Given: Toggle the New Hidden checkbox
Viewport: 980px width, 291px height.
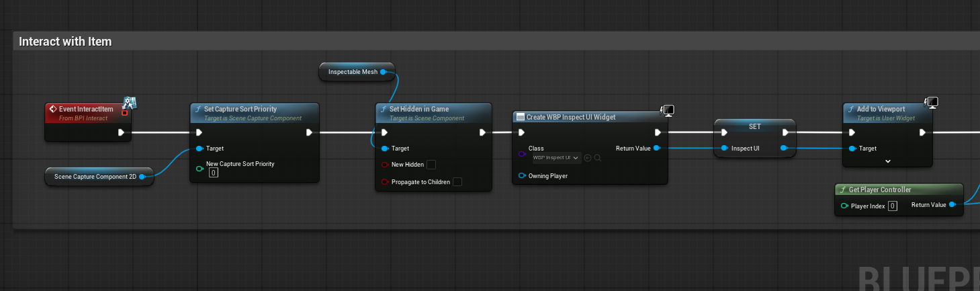Looking at the screenshot, I should point(431,165).
